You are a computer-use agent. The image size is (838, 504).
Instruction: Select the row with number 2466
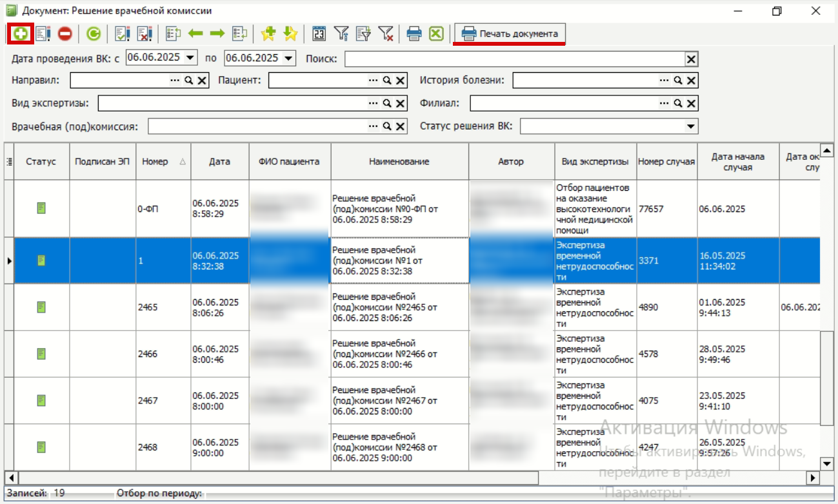point(413,354)
